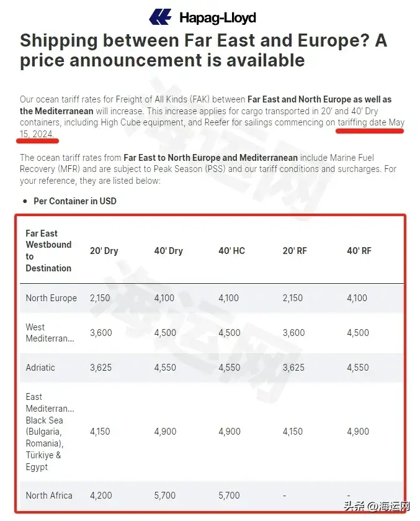Select the 40' Dry column header

pos(168,250)
